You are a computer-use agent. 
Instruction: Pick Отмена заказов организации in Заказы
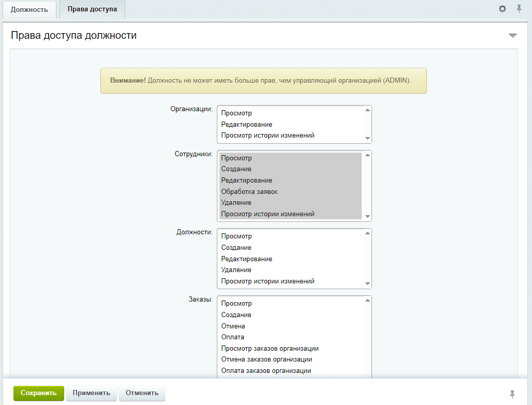pos(290,359)
